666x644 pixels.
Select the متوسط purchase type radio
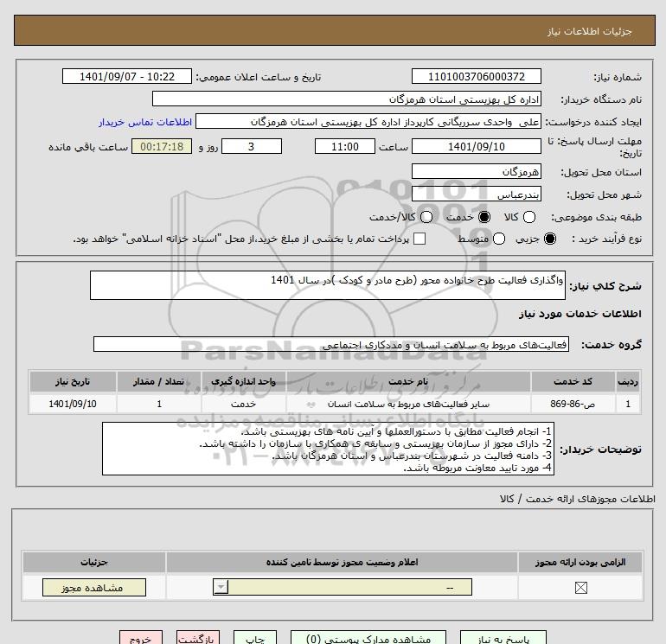tap(499, 239)
